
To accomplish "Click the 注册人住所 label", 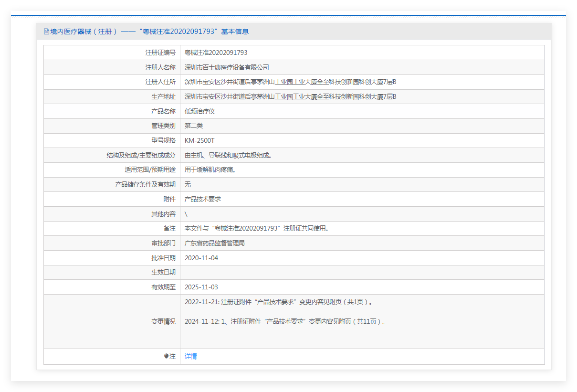I will (x=160, y=82).
